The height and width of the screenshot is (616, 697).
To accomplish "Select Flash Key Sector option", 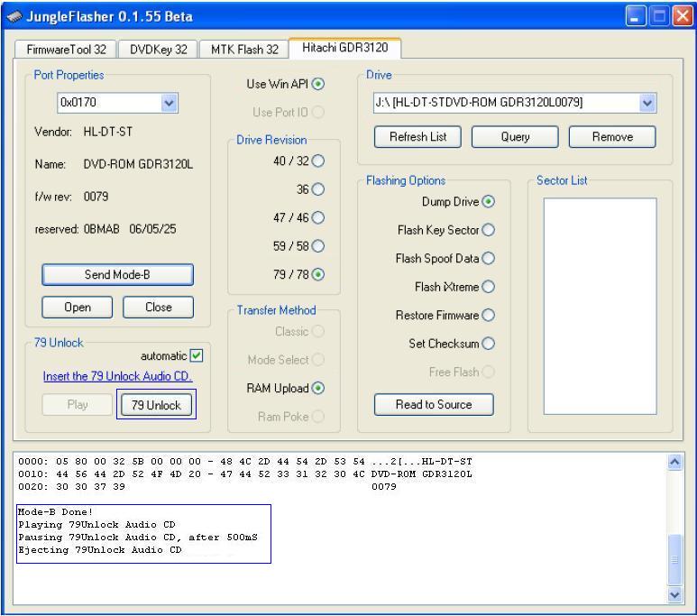I will 490,230.
